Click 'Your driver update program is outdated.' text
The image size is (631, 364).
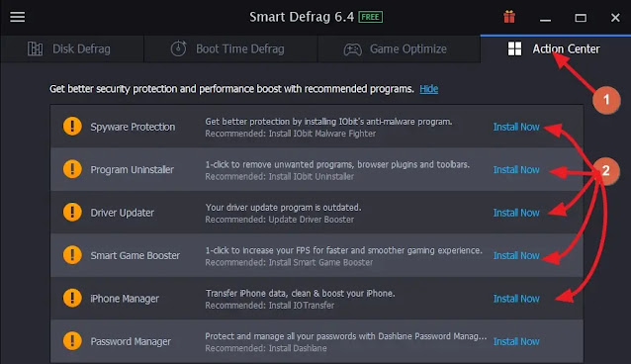[283, 208]
